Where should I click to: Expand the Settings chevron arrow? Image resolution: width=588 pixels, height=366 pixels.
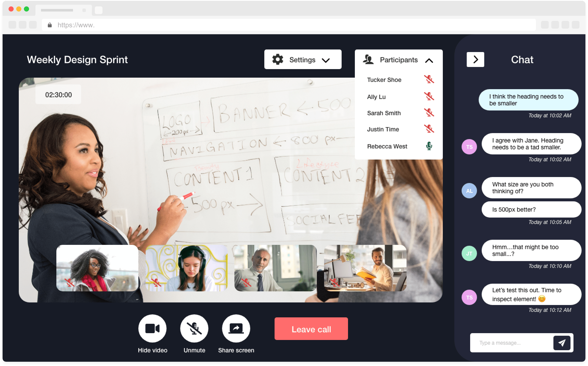click(328, 60)
